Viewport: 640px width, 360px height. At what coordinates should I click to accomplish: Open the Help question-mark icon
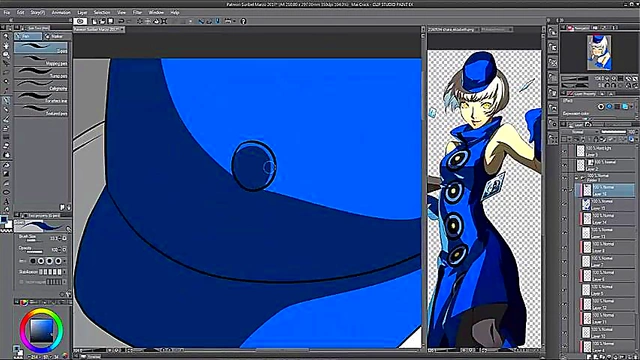point(243,21)
